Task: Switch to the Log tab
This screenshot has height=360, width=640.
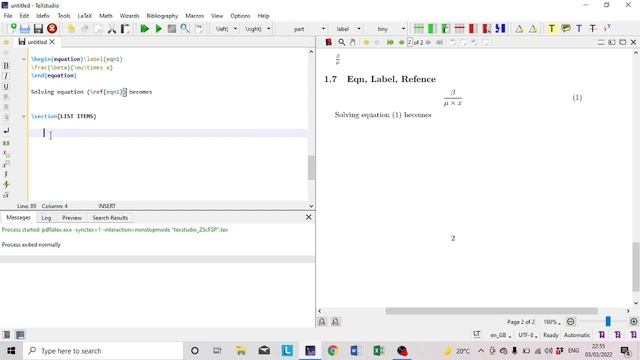Action: pos(46,218)
